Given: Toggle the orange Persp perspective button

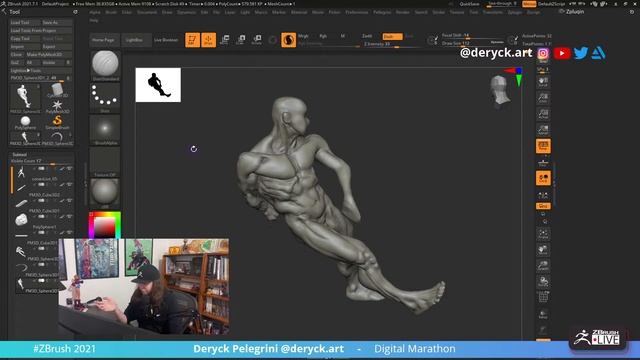Looking at the screenshot, I should [543, 146].
